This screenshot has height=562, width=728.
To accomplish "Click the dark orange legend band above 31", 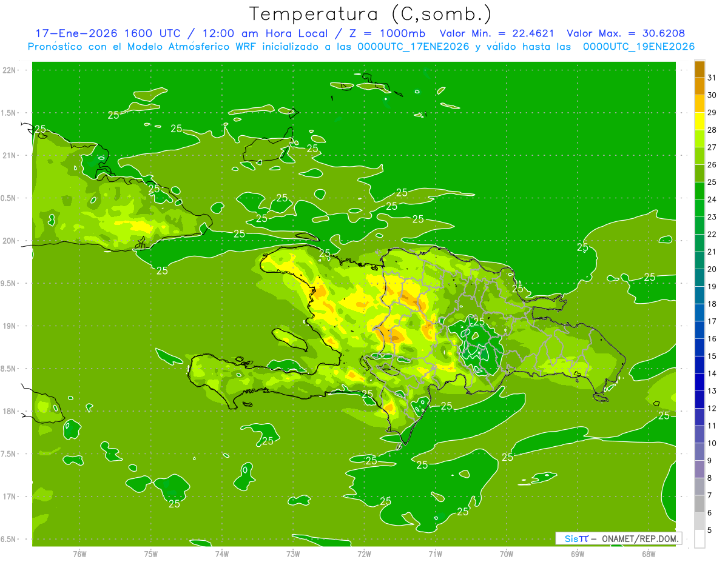I will [699, 69].
